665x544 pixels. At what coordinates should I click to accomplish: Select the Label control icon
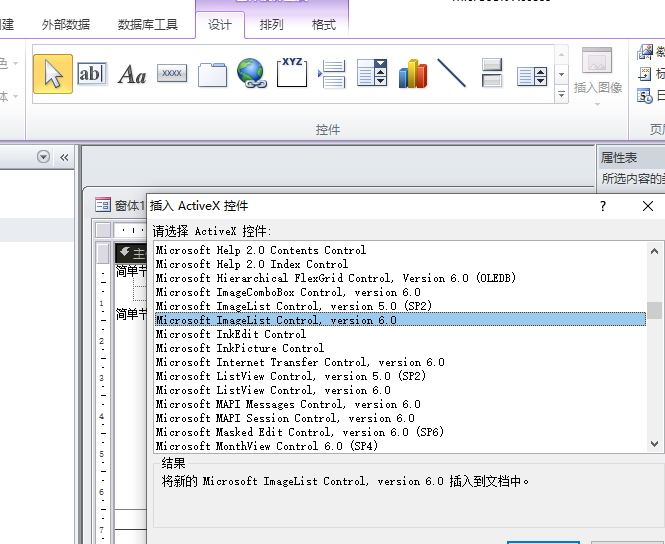132,74
